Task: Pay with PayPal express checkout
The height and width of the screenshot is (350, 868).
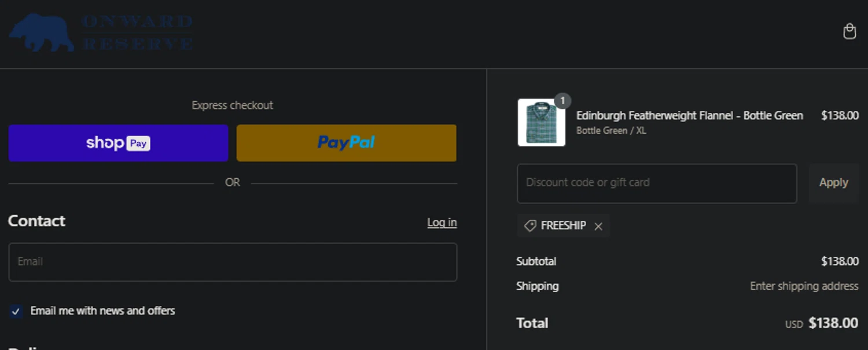Action: tap(346, 143)
